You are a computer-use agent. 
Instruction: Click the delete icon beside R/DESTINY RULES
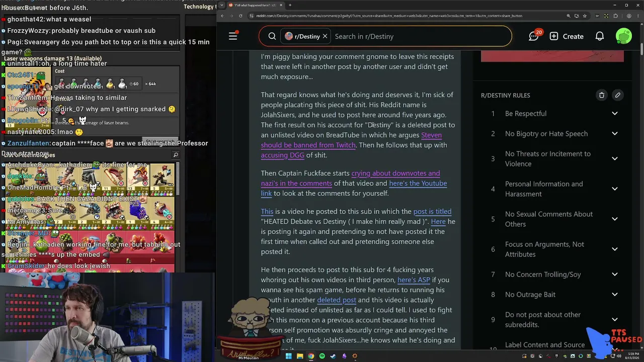[601, 95]
